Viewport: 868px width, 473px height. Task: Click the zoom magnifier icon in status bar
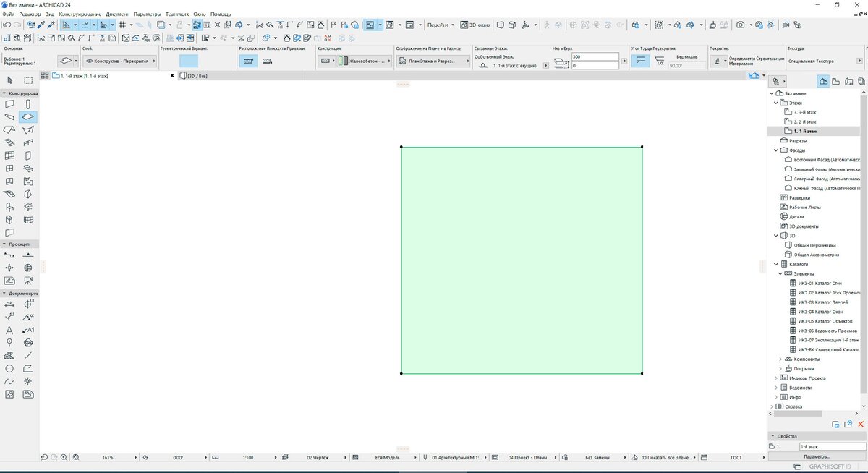coord(64,457)
